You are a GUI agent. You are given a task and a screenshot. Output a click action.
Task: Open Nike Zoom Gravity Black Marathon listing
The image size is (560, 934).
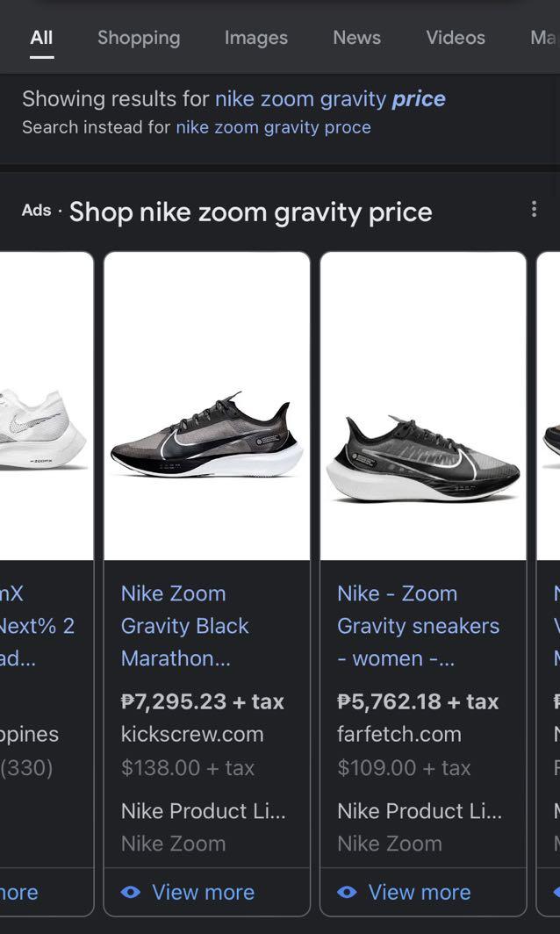[184, 626]
